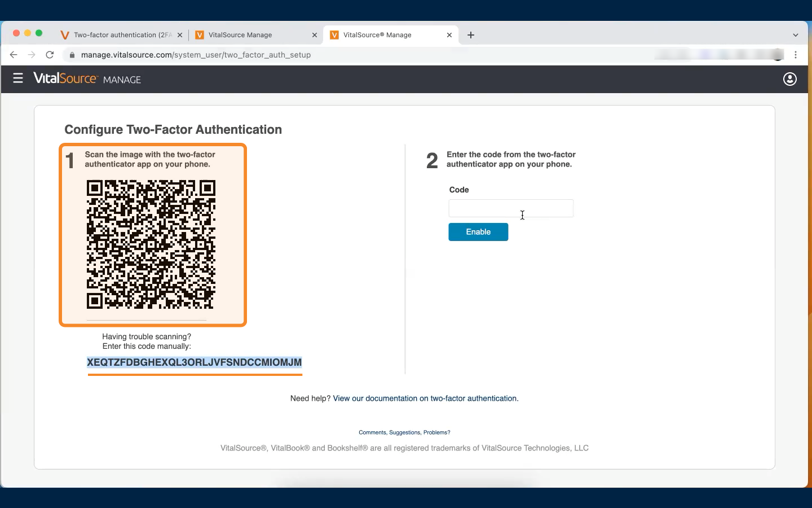Reload the page
The height and width of the screenshot is (508, 812).
point(50,55)
